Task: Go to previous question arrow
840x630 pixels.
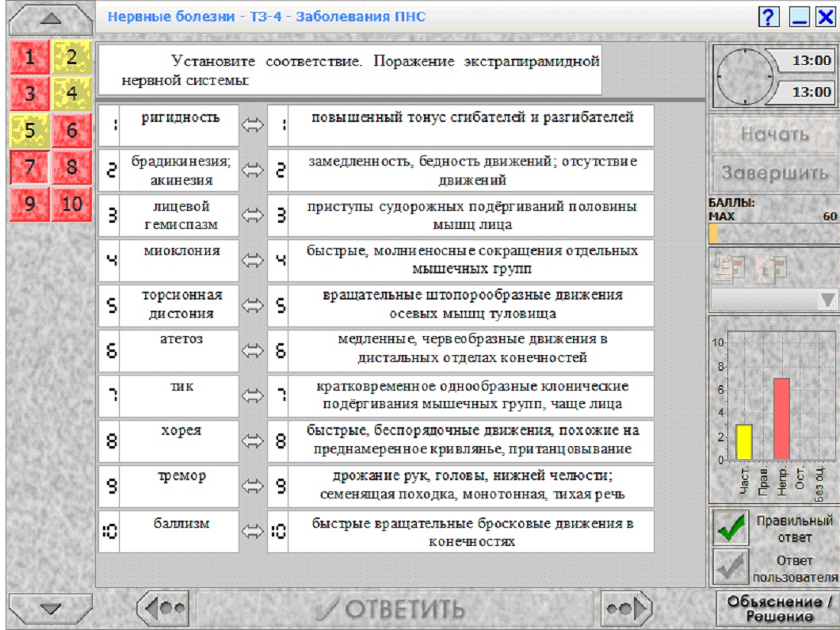Action: coord(163,609)
